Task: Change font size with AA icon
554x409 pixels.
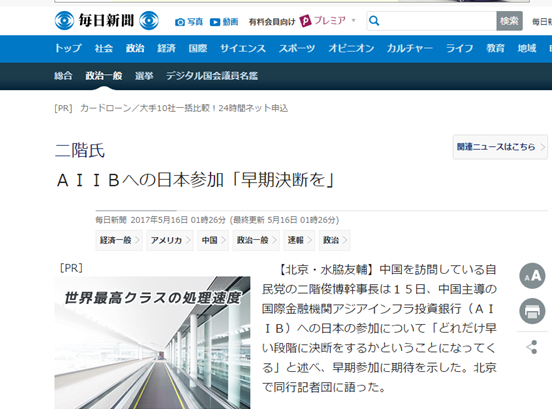Action: tap(532, 276)
